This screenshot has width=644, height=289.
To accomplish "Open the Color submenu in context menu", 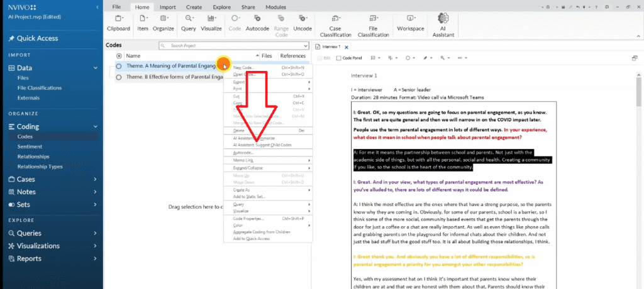I will tap(239, 225).
